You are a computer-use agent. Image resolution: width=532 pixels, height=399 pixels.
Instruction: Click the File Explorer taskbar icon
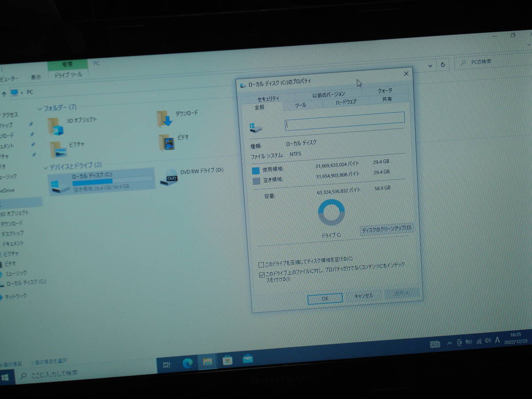click(207, 362)
